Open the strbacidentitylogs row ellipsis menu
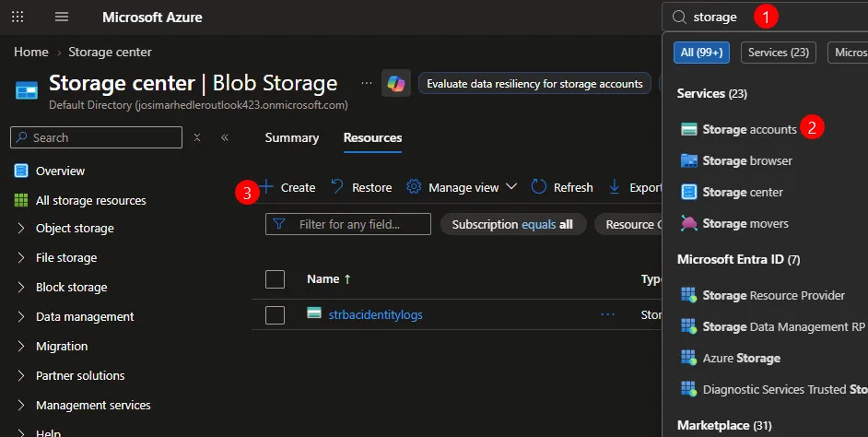868x437 pixels. pos(608,314)
